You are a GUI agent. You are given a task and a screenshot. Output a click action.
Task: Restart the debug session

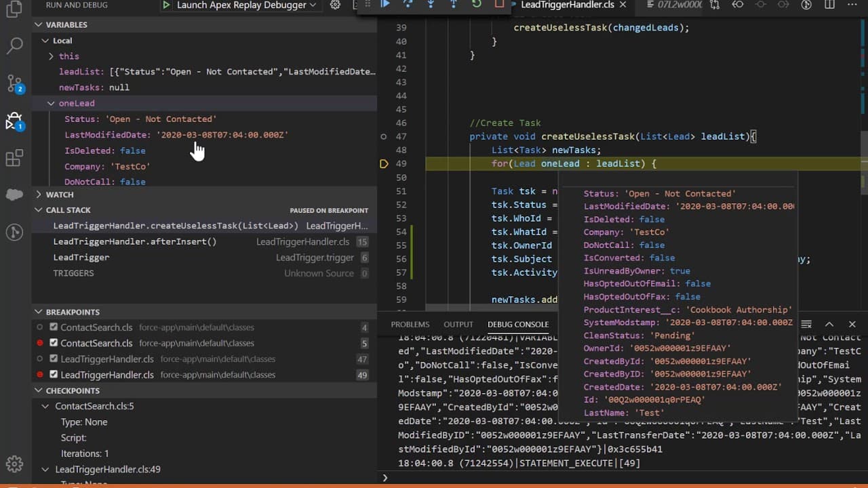point(475,5)
